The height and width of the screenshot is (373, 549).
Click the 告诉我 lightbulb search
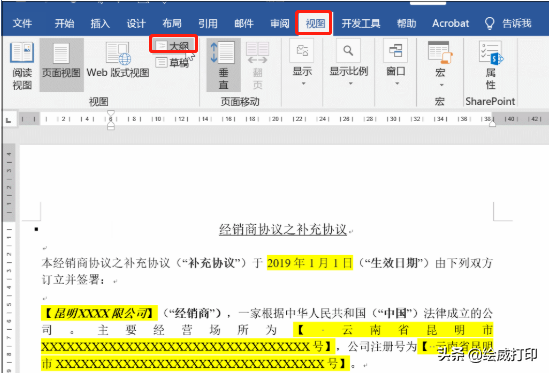coord(508,23)
